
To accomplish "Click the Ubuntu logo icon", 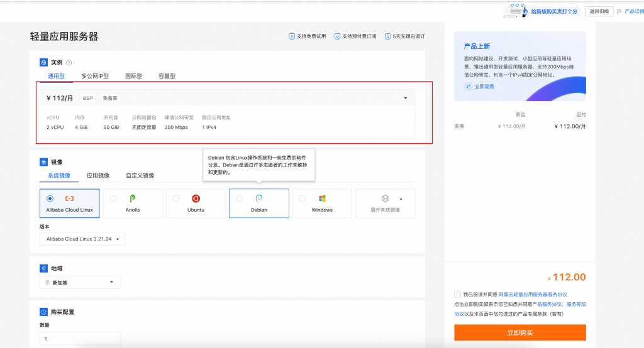I will (196, 198).
